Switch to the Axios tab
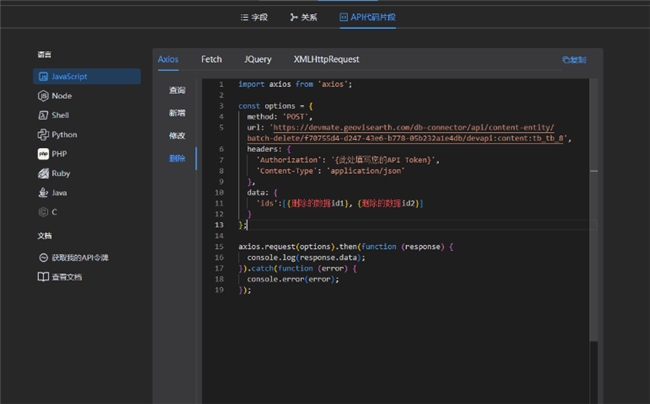 click(168, 60)
